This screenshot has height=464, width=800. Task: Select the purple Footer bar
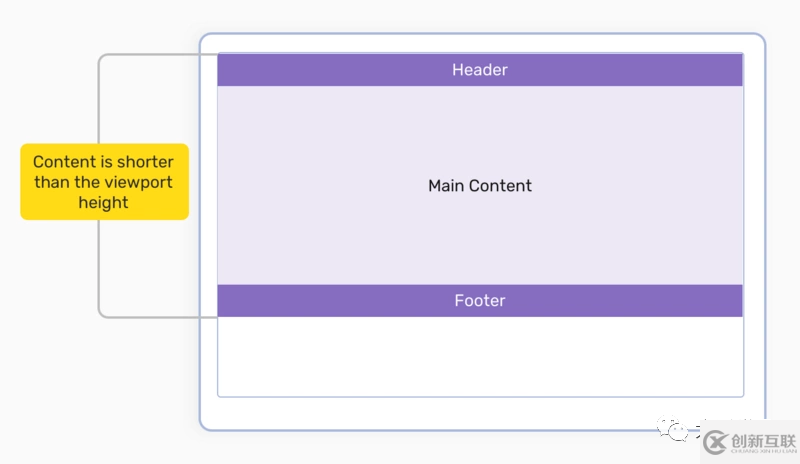620,301
